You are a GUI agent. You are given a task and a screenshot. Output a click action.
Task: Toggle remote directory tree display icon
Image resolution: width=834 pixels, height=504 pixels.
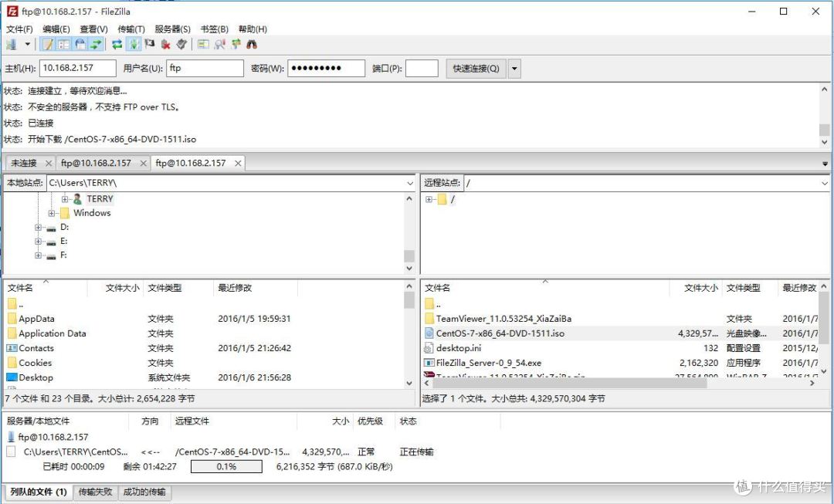[x=80, y=45]
